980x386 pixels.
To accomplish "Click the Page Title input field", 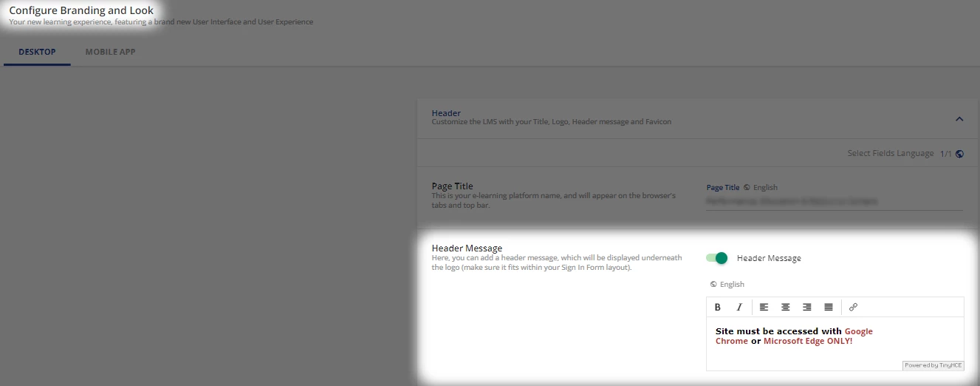I will coord(834,201).
